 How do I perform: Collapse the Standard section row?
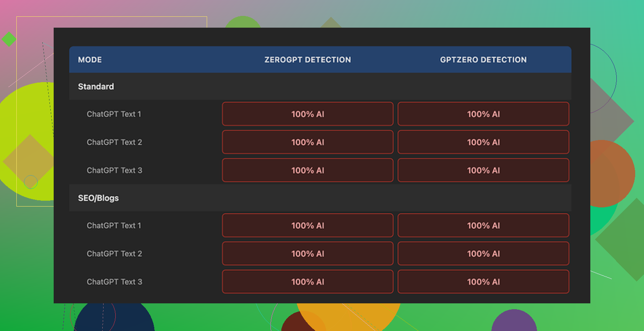[x=96, y=86]
